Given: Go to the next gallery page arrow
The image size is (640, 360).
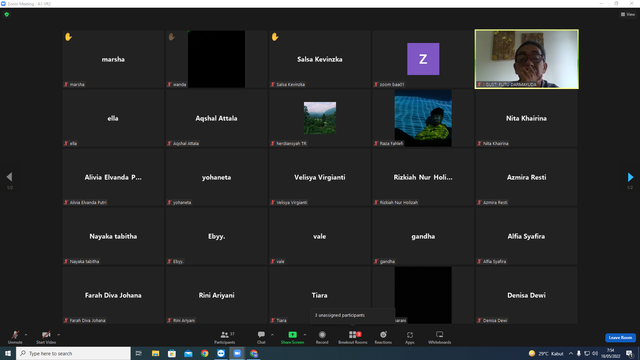Looking at the screenshot, I should [630, 177].
